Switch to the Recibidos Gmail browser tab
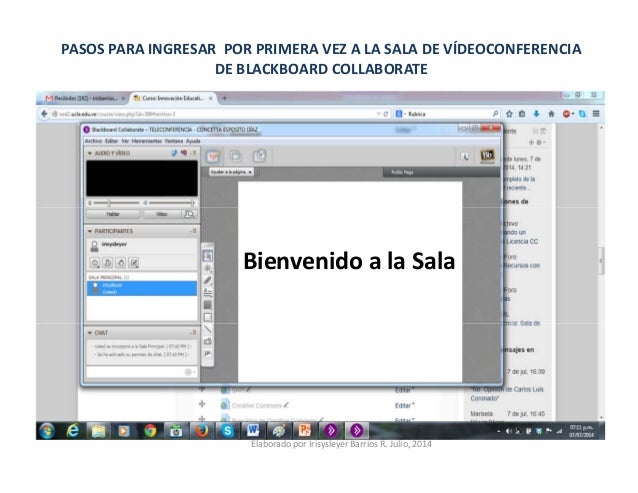The width and height of the screenshot is (638, 493). point(83,98)
